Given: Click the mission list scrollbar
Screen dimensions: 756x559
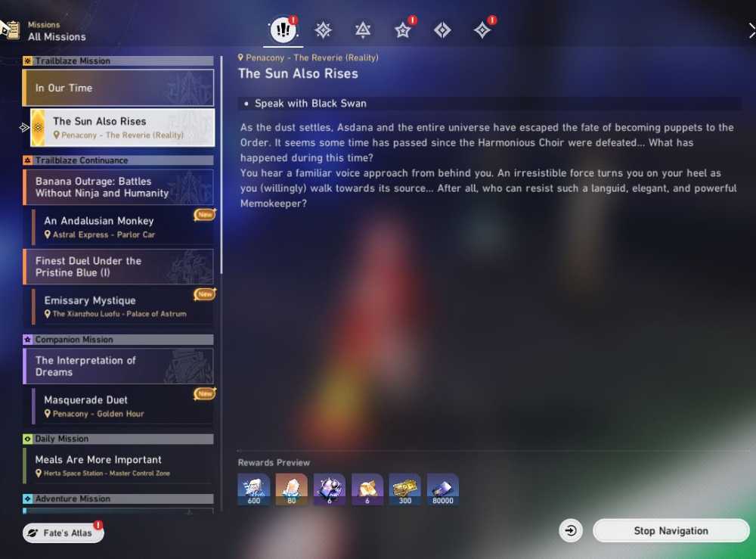Looking at the screenshot, I should (222, 165).
